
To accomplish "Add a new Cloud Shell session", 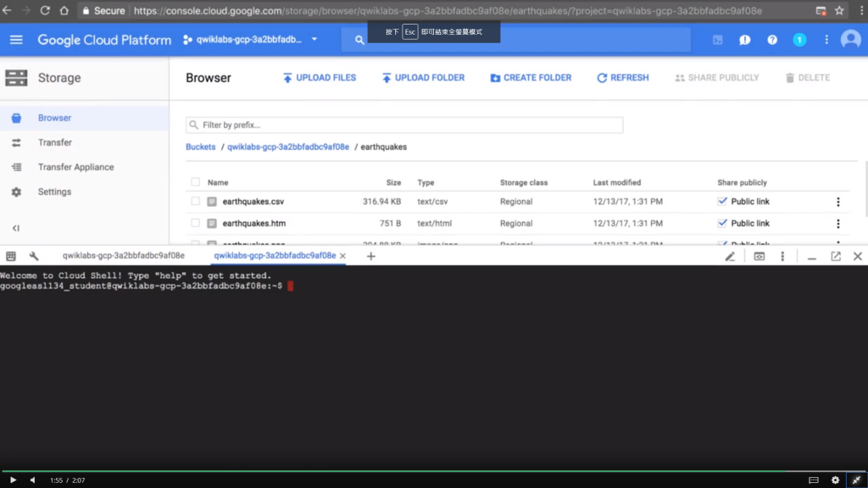I will (x=371, y=256).
